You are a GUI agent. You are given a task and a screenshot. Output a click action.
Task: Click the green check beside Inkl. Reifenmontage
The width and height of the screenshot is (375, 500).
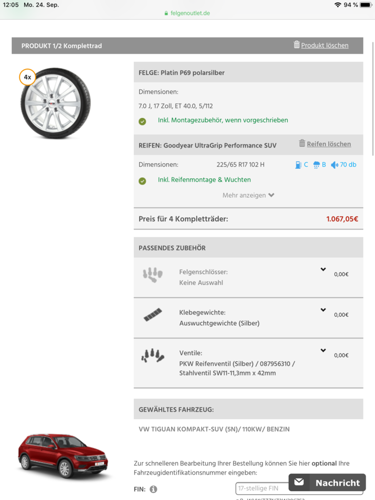click(142, 181)
